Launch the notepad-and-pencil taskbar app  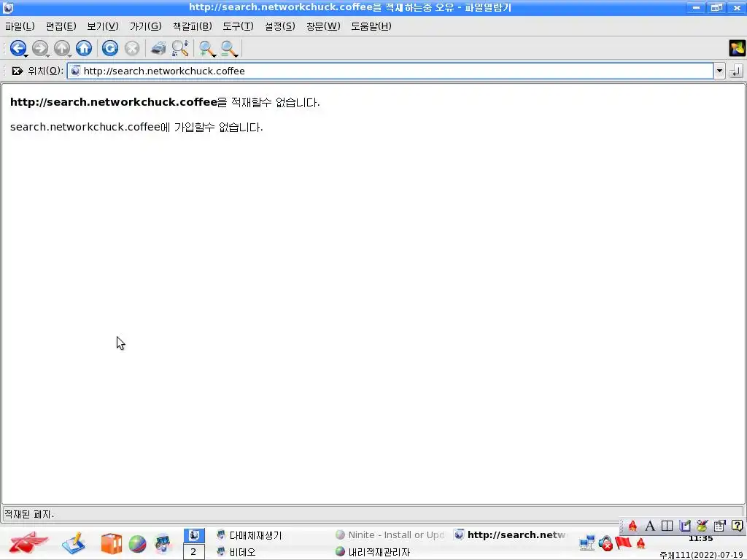[x=74, y=543]
